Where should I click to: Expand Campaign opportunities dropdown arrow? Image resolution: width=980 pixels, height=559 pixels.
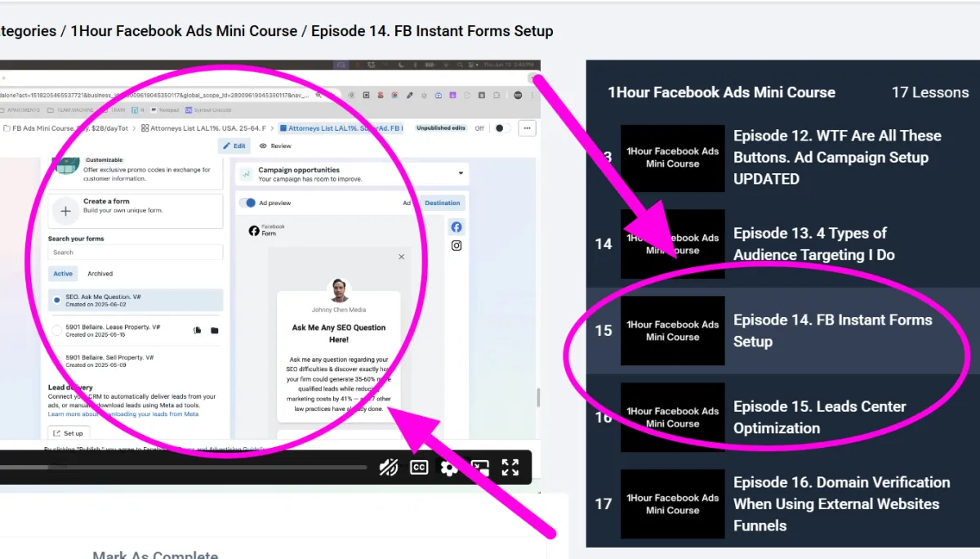(x=461, y=173)
